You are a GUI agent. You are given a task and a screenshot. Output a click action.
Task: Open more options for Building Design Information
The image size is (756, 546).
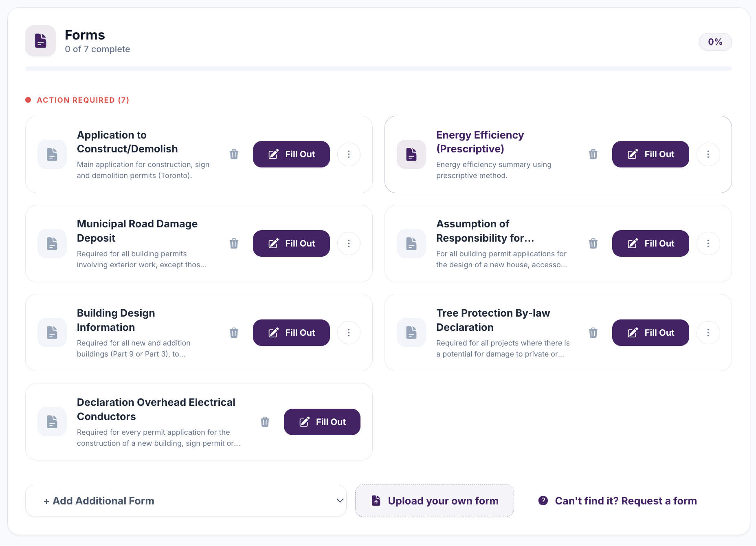click(349, 333)
